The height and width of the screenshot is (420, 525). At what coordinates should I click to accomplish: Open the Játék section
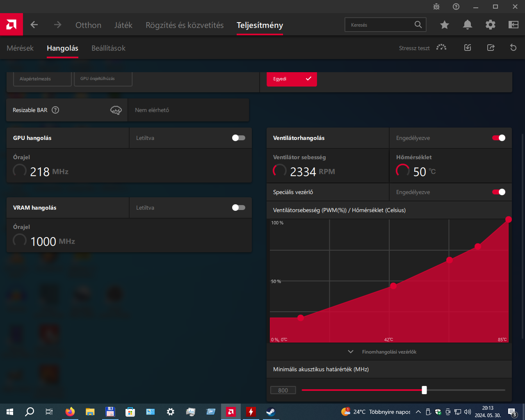(x=123, y=25)
